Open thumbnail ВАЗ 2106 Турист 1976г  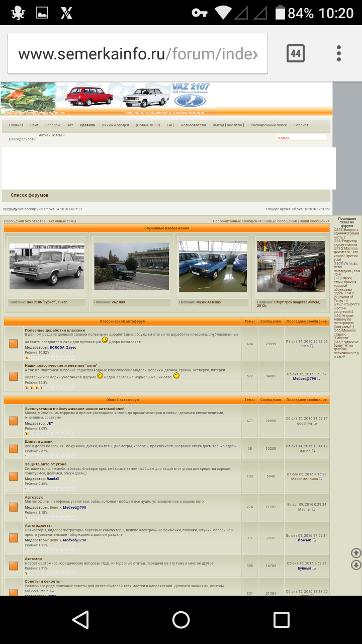coord(47,266)
